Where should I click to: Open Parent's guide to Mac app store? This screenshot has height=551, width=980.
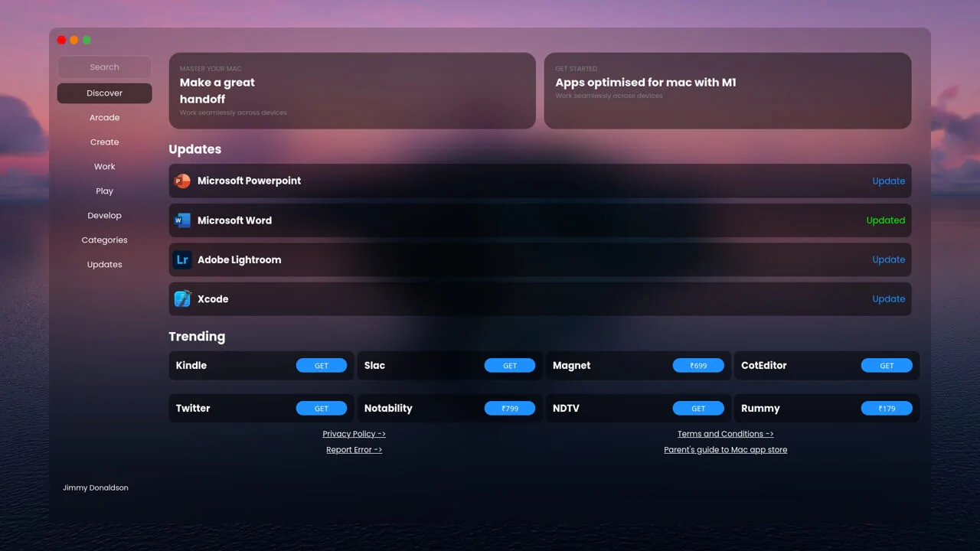(725, 450)
